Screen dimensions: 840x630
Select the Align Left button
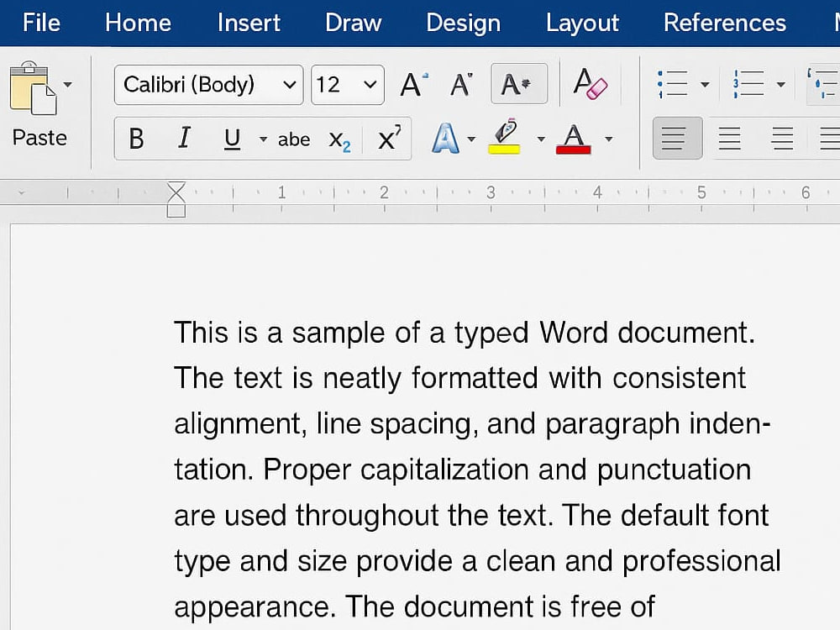click(677, 139)
